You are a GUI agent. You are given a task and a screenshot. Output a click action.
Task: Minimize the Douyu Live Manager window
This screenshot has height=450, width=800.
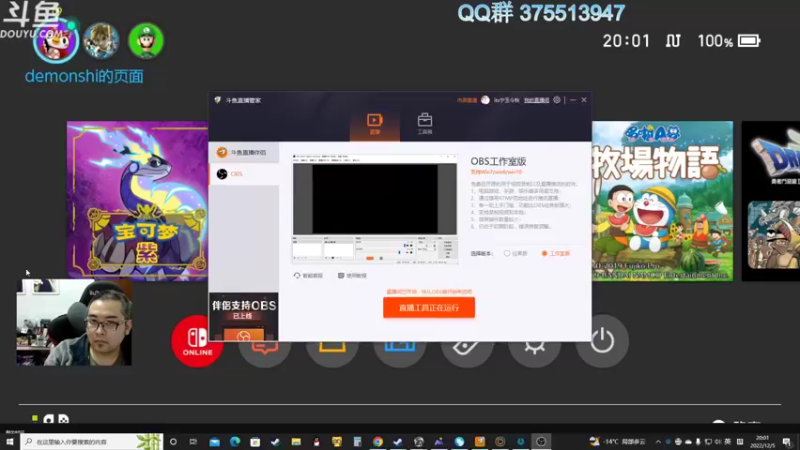click(572, 100)
